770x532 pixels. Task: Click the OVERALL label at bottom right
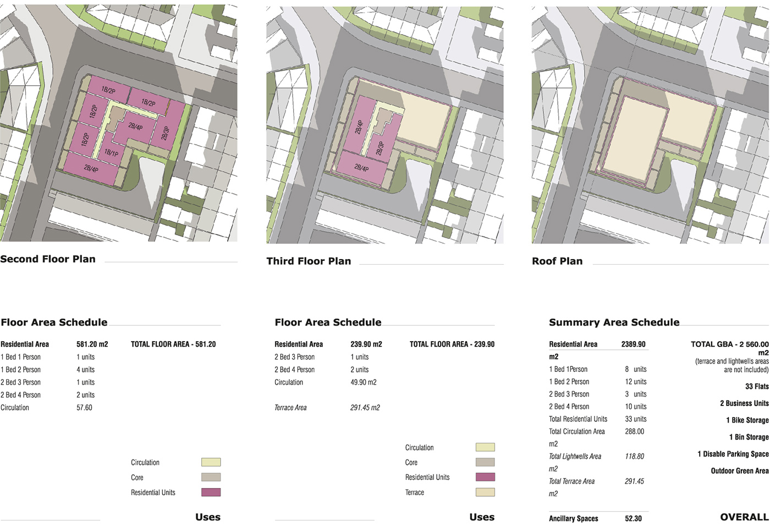tap(744, 517)
